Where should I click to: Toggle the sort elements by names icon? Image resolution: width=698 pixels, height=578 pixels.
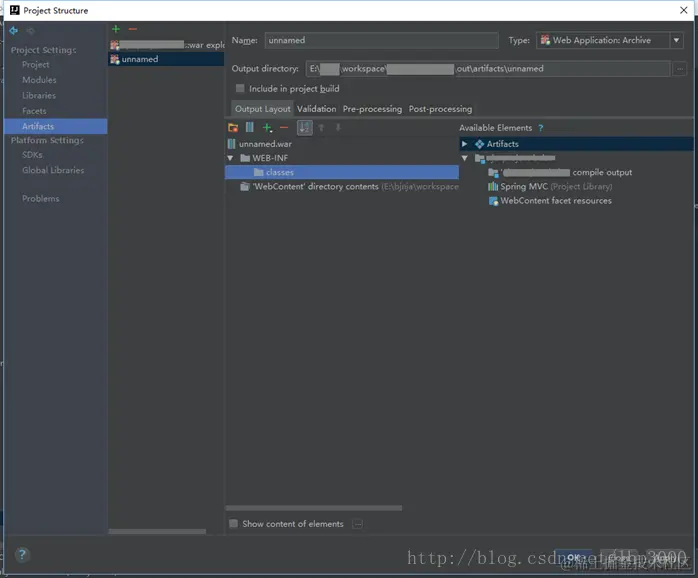305,128
